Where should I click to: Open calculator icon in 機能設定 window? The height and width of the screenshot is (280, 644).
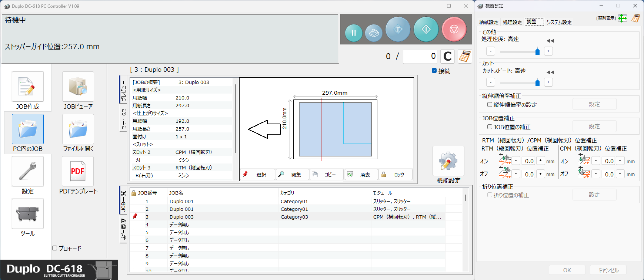coord(636,18)
